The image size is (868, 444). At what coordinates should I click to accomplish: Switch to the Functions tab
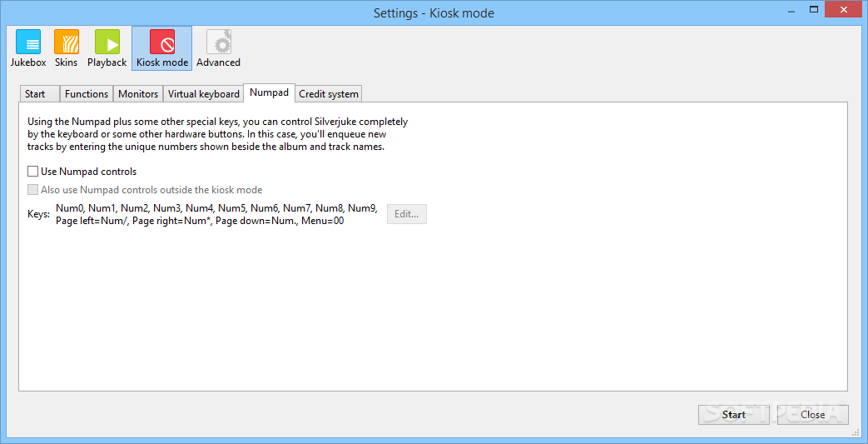click(x=87, y=94)
